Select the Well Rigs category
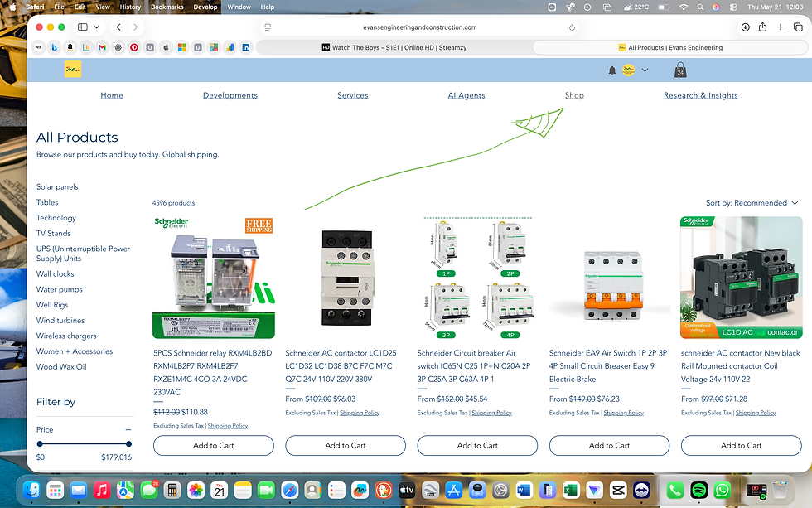The image size is (812, 508). tap(52, 305)
